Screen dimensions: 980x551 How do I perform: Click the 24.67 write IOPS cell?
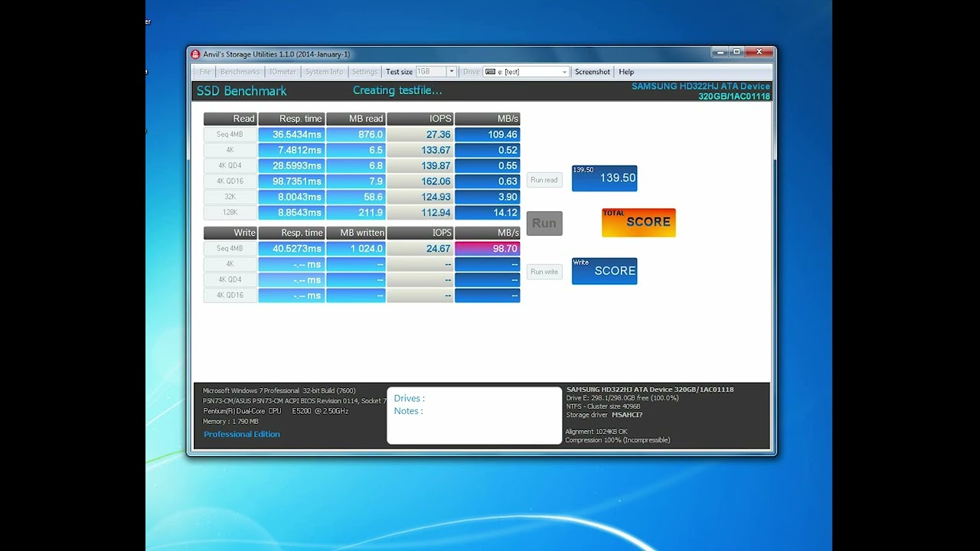click(420, 249)
